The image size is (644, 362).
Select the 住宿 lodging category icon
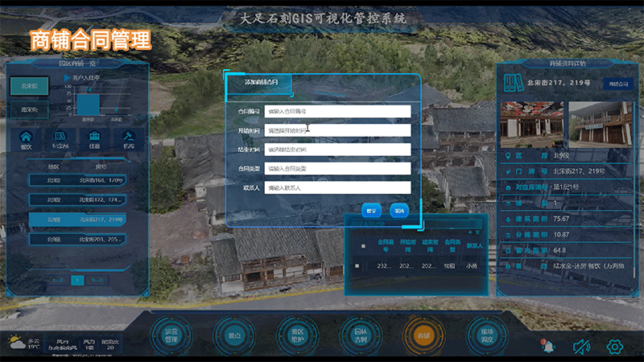95,139
